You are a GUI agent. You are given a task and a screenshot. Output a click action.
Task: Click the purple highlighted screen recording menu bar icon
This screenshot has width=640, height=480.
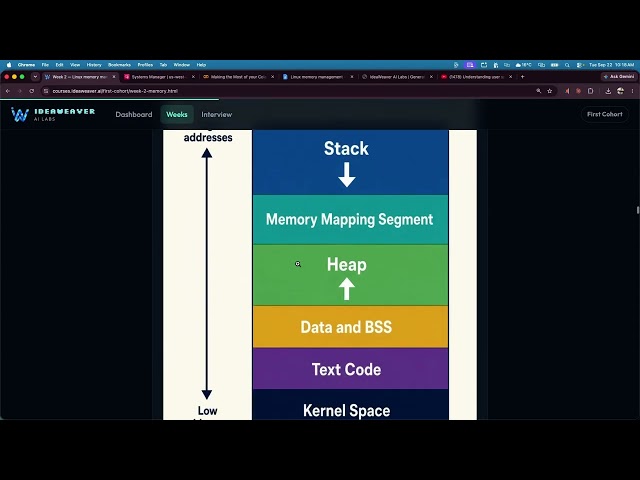[470, 65]
